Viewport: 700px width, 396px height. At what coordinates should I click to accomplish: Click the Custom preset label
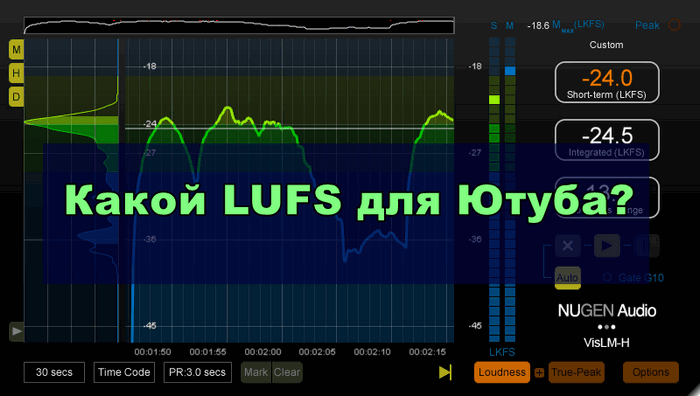[x=606, y=45]
